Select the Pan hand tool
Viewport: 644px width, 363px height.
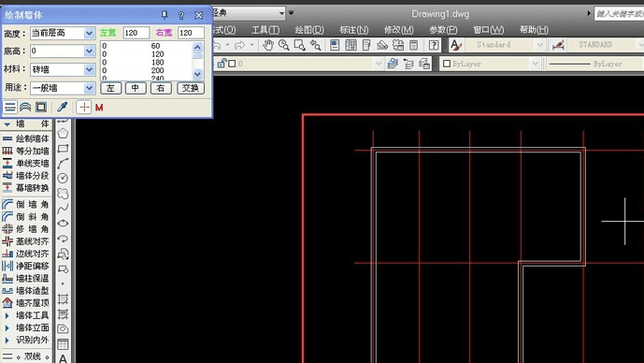point(267,45)
